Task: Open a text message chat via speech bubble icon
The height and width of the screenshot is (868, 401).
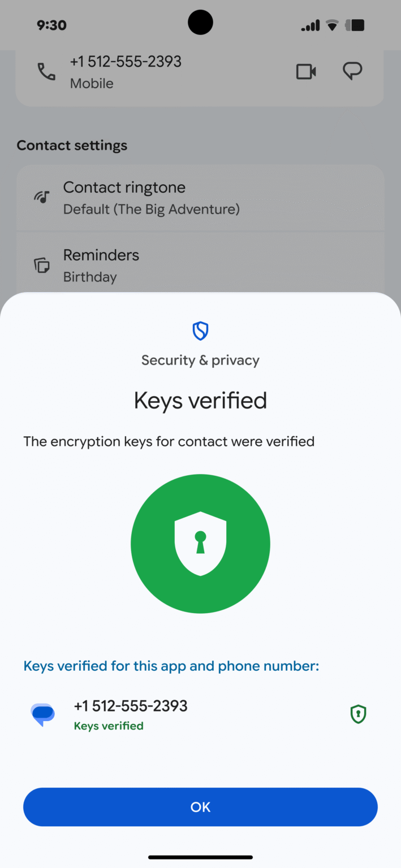Action: (352, 71)
